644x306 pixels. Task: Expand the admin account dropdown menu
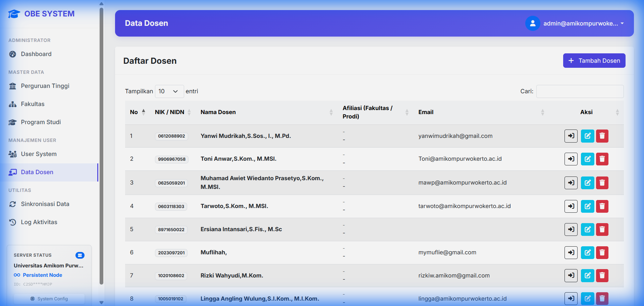pos(622,23)
